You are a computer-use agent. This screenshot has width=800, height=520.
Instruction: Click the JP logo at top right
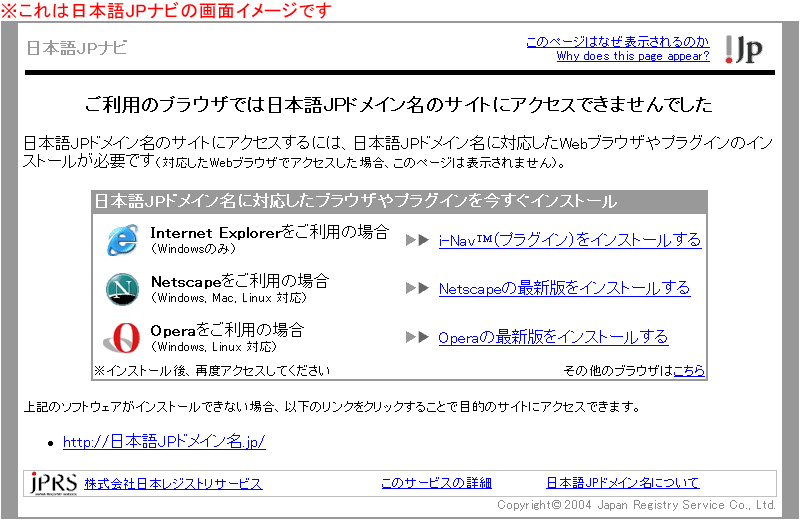[744, 49]
